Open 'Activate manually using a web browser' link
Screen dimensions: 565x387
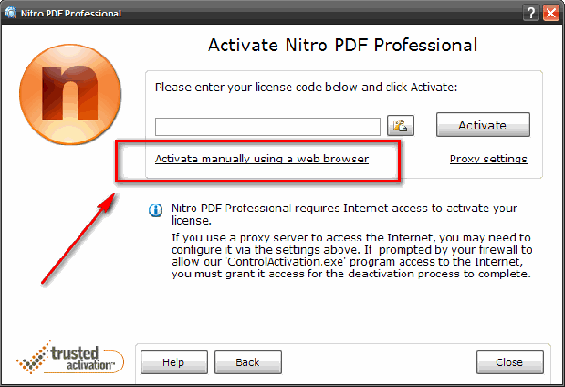point(262,159)
